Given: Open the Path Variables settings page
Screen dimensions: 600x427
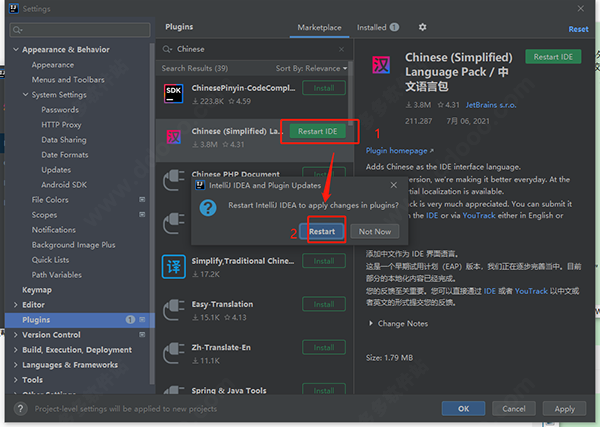Looking at the screenshot, I should tap(57, 275).
